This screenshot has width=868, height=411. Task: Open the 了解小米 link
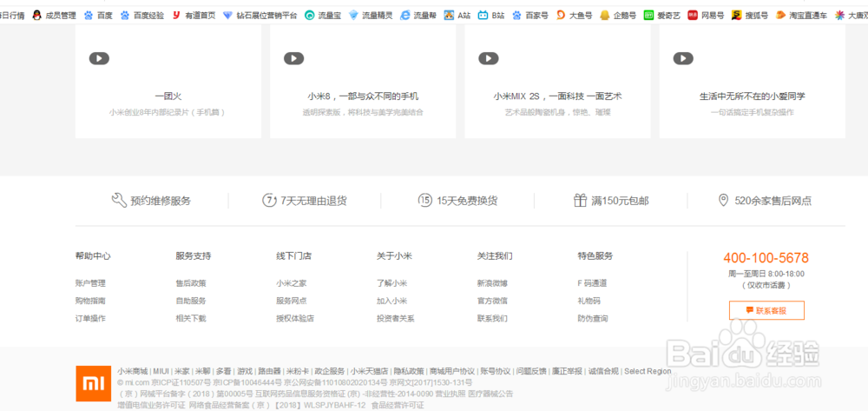coord(392,283)
